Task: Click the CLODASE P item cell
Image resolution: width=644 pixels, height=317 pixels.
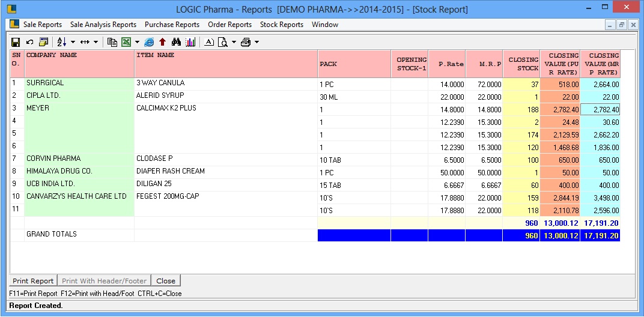Action: [226, 160]
